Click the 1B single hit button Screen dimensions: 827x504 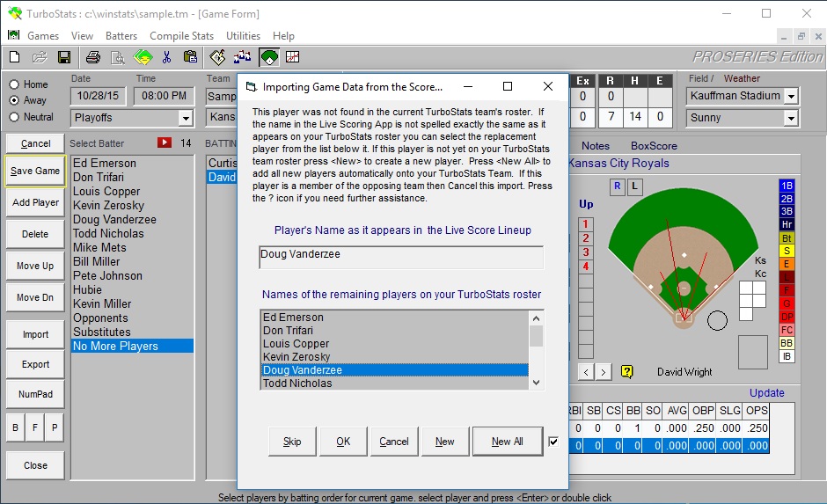tap(787, 186)
